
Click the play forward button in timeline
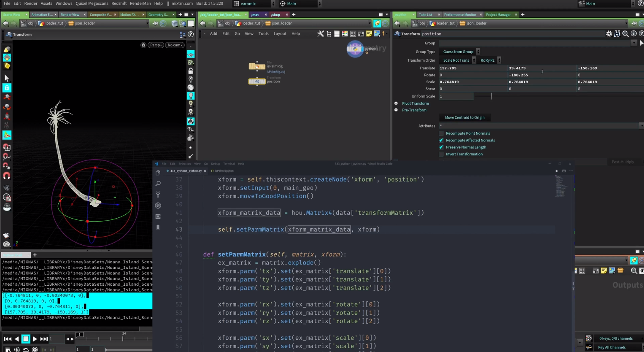click(35, 339)
